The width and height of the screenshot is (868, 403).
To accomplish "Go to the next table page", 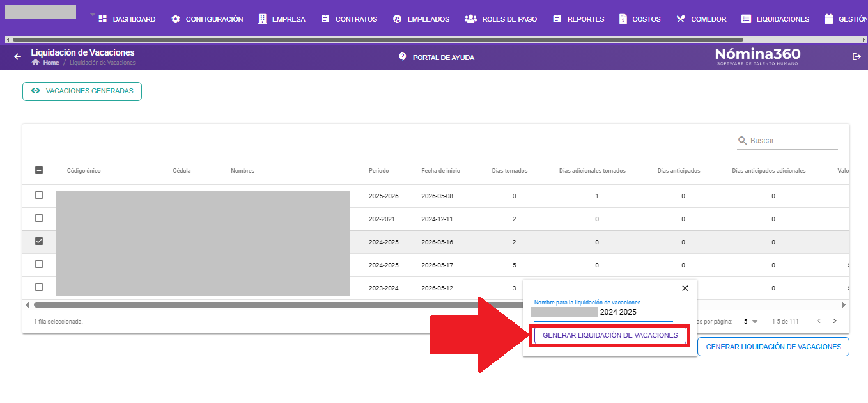I will point(834,321).
